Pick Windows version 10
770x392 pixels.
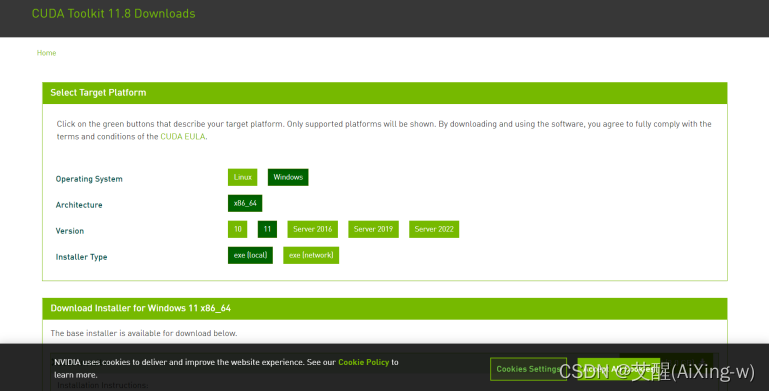238,229
